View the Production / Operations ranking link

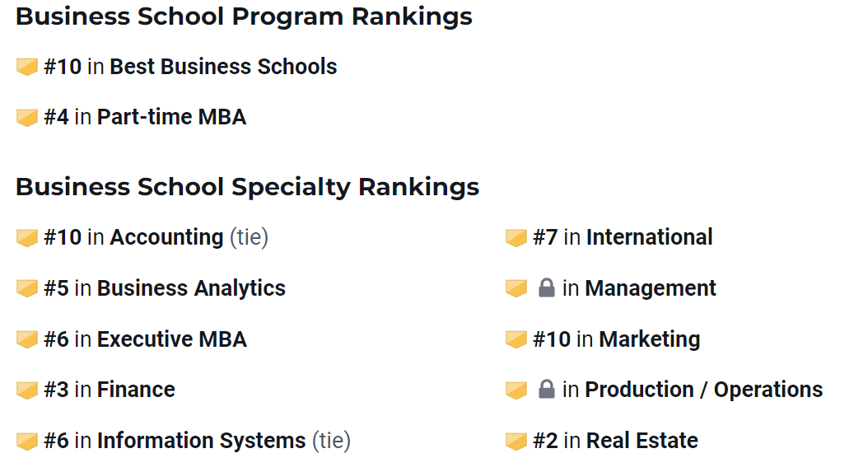tap(704, 390)
